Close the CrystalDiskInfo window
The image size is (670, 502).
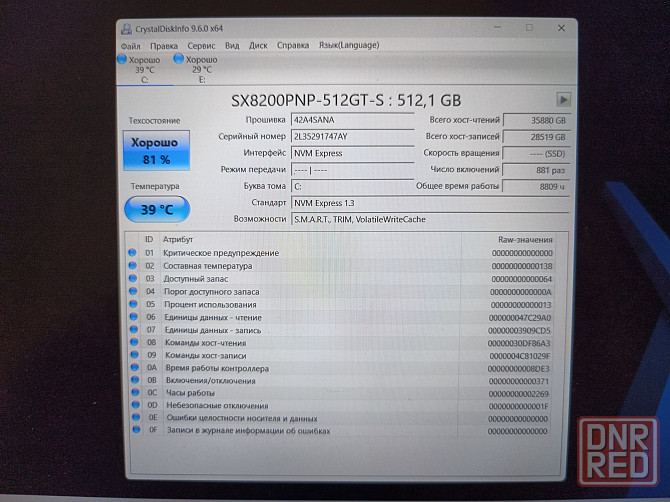click(561, 28)
